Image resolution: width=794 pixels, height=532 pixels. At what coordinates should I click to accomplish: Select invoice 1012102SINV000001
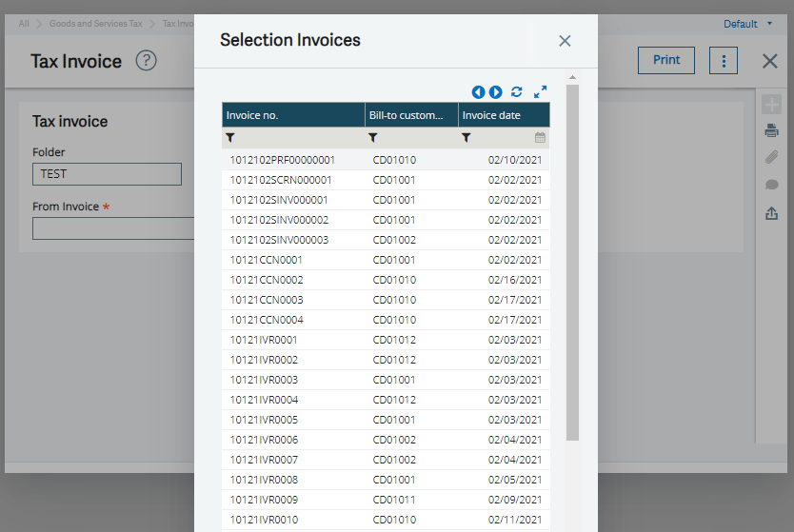(x=386, y=200)
